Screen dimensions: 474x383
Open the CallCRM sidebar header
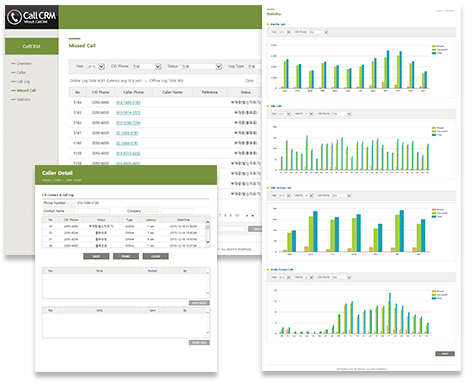[x=32, y=46]
